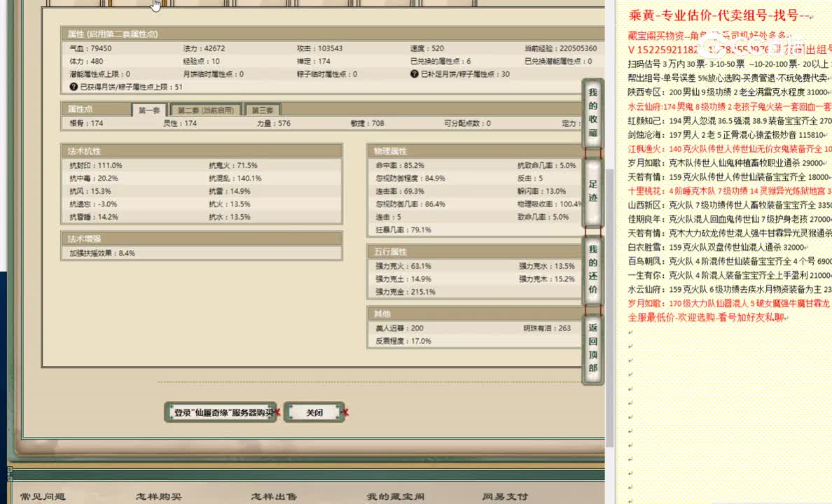This screenshot has width=832, height=504.
Task: Select the 力量:576 attribute value
Action: 274,123
